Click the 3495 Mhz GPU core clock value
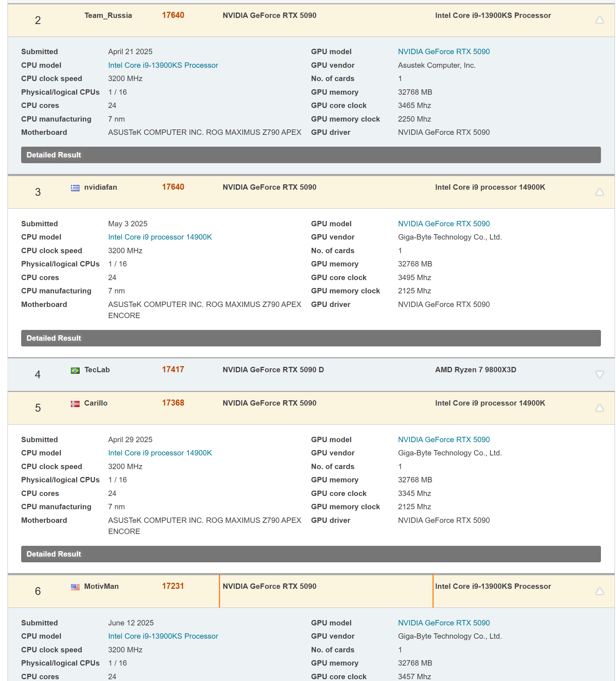Screen dimensions: 616x681 point(415,278)
